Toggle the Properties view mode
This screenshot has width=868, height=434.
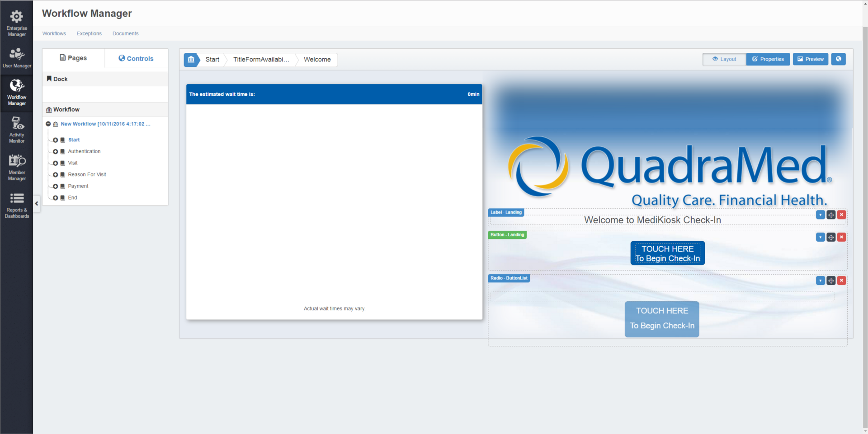[x=768, y=59]
